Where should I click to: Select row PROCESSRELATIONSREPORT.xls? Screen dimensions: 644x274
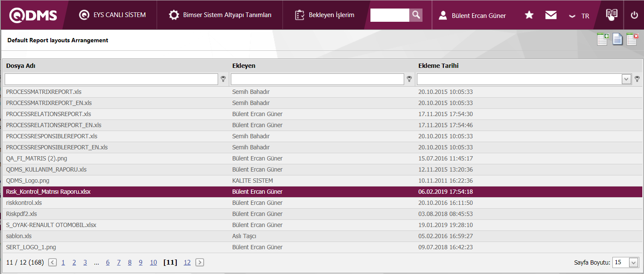click(322, 114)
